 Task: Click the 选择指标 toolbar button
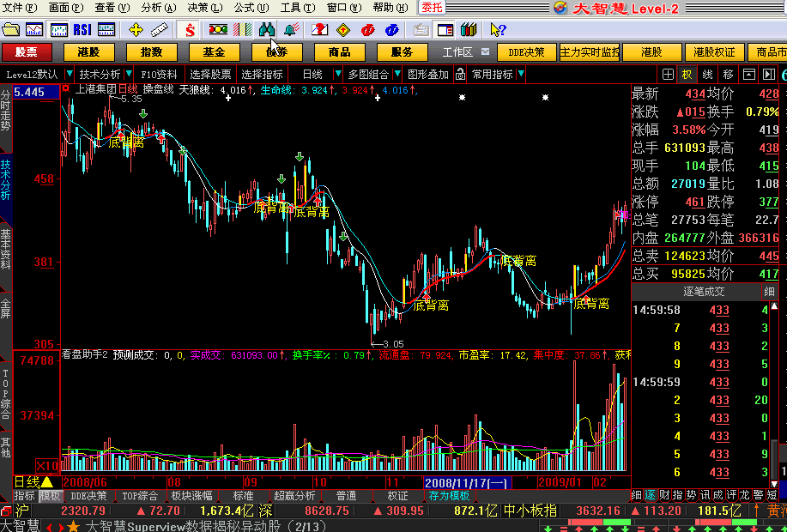coord(262,75)
